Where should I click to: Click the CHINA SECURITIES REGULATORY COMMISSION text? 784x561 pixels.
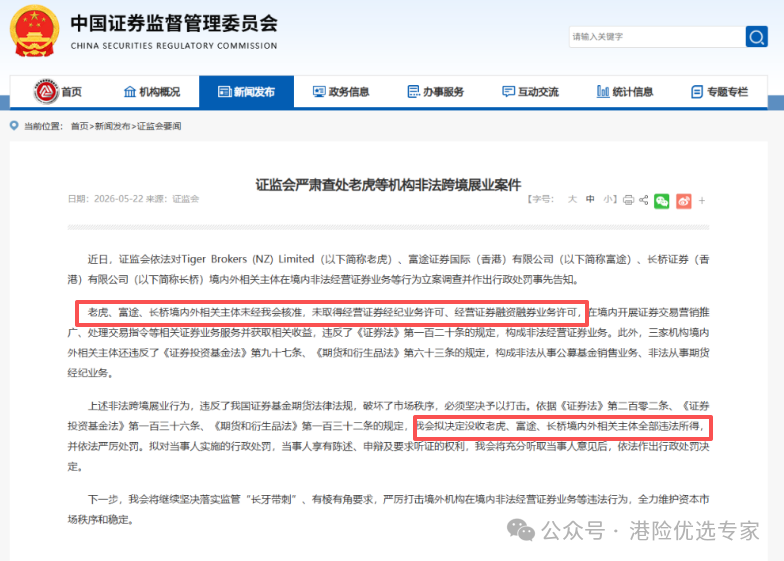pos(174,46)
